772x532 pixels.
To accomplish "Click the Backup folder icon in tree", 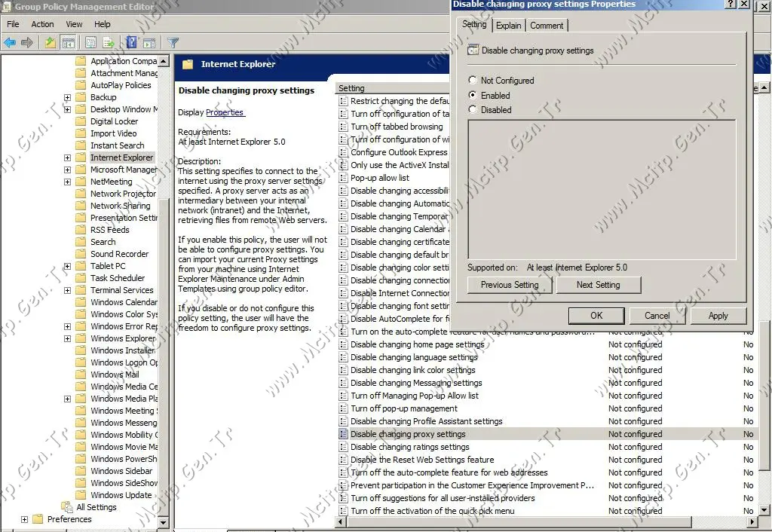I will point(81,97).
